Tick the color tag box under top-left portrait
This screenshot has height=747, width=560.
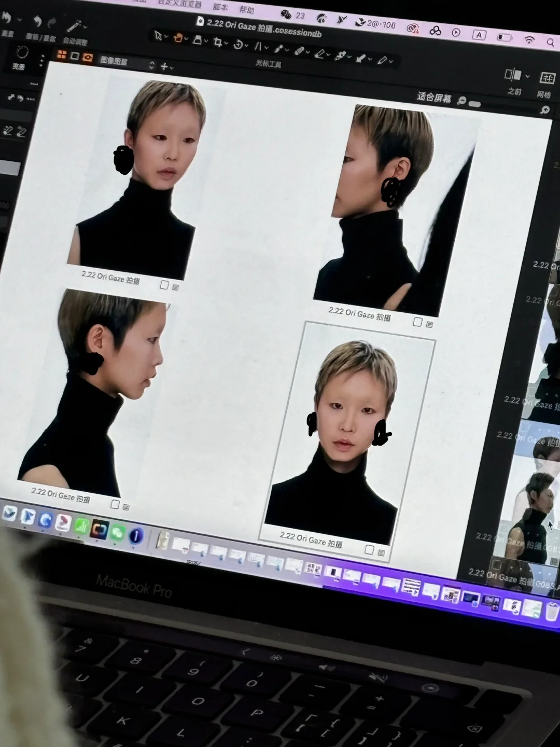coord(164,285)
